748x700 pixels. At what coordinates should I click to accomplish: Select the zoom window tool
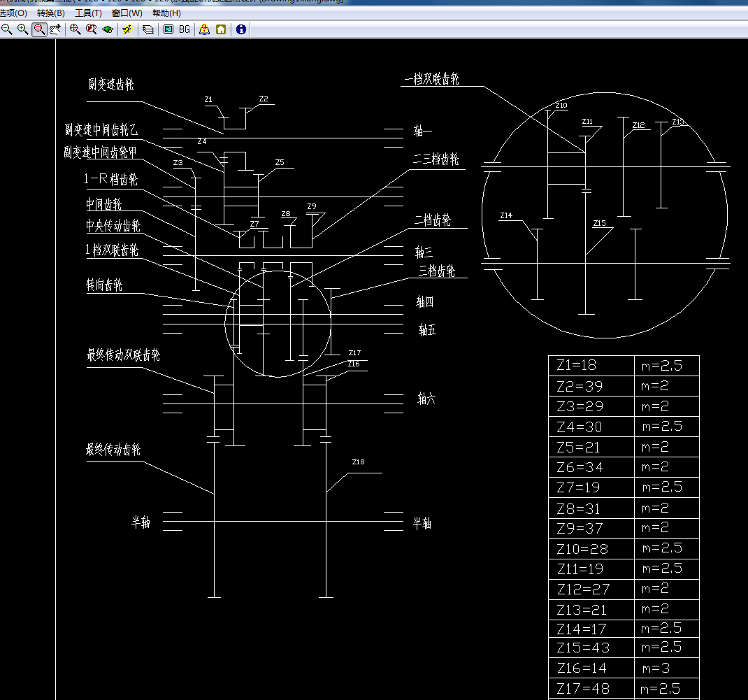point(39,29)
